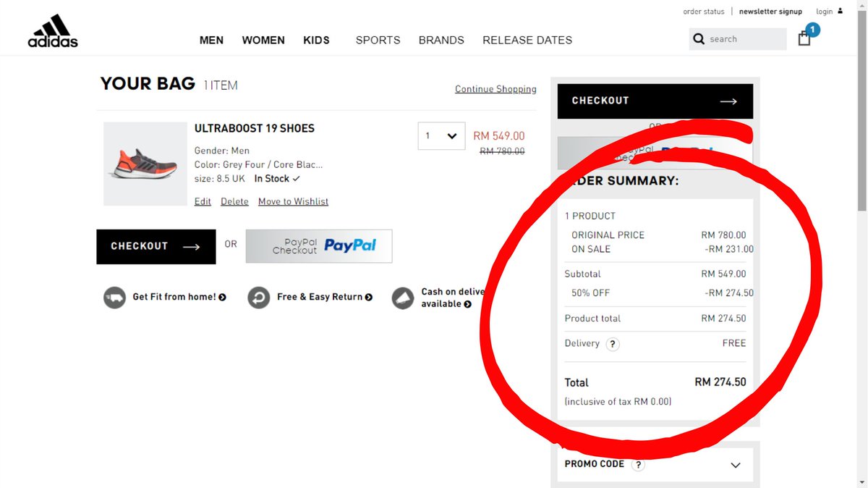Click the Ultraboost 19 shoe thumbnail
Screen dimensions: 868x488
[x=146, y=164]
